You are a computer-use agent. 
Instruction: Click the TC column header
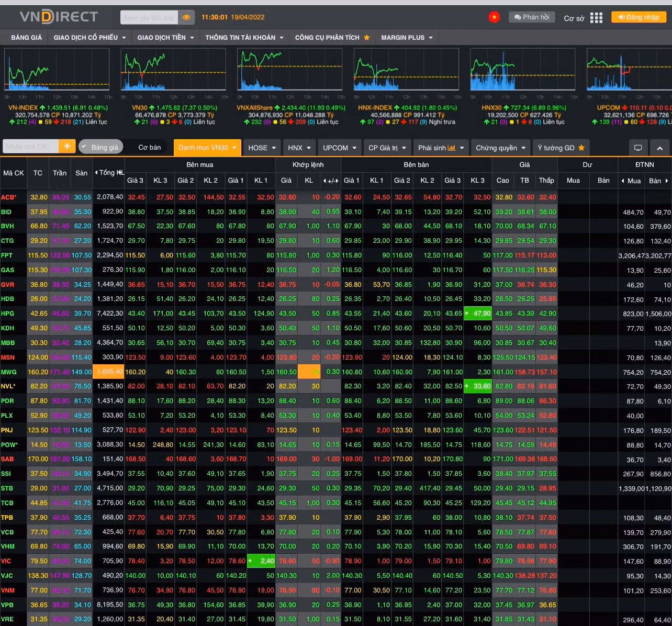pos(38,173)
